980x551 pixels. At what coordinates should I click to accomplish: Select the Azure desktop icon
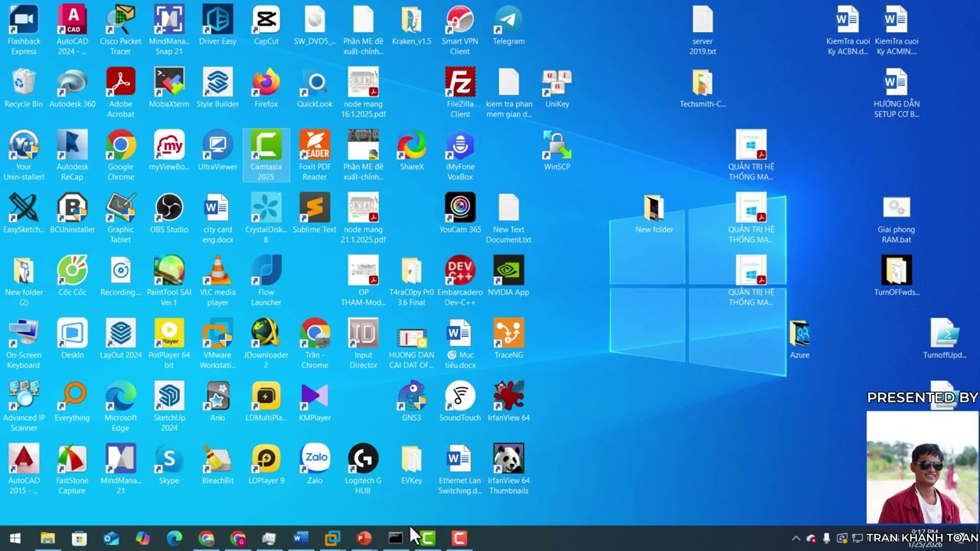(799, 339)
